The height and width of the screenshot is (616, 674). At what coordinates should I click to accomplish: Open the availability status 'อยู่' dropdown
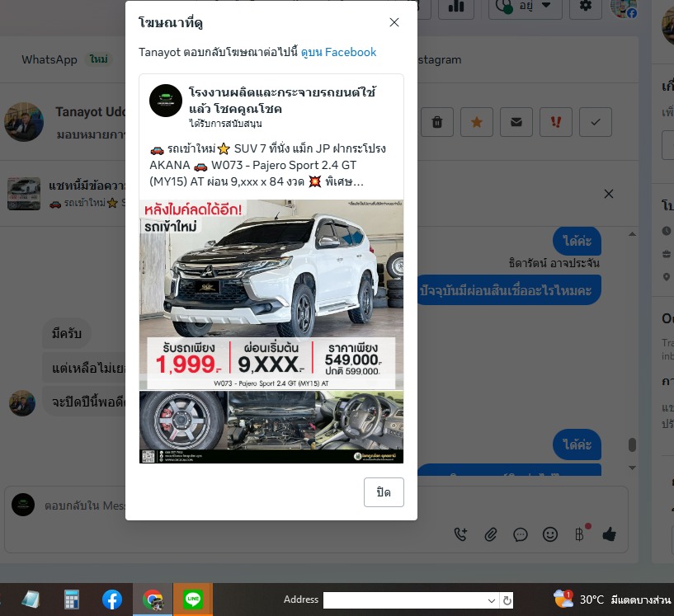(526, 6)
